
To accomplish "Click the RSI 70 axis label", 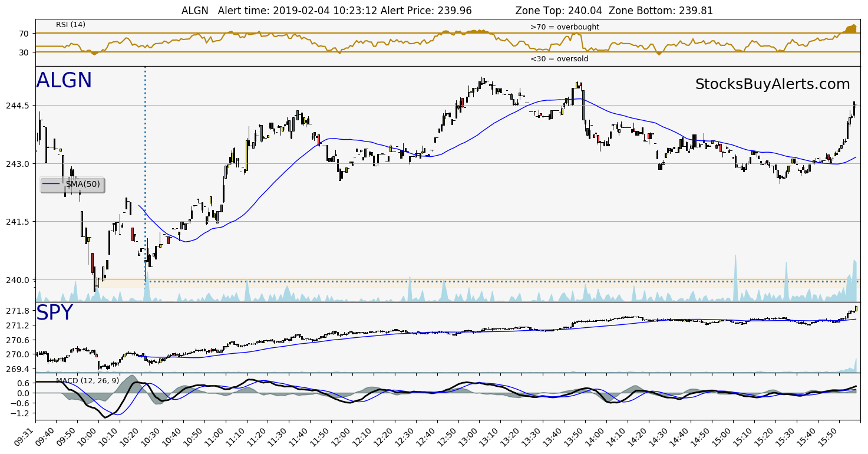I will (x=24, y=34).
